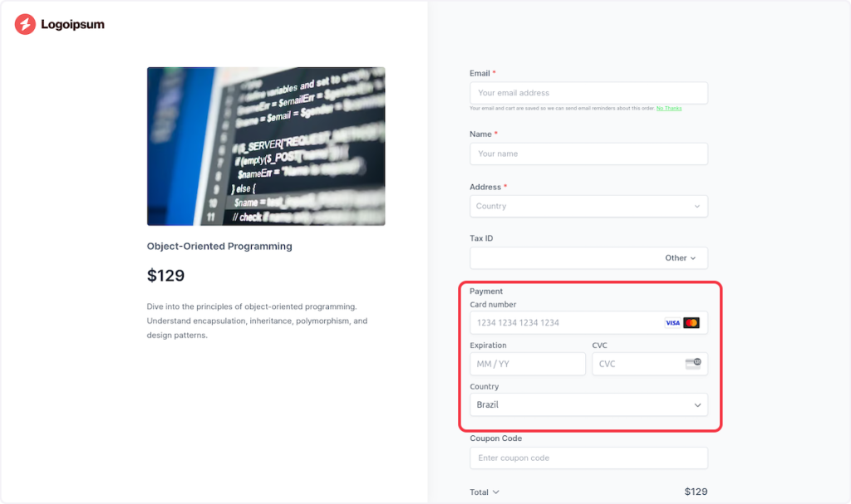Click the "Object-Oriented Programming" course title
This screenshot has width=851, height=504.
(219, 247)
